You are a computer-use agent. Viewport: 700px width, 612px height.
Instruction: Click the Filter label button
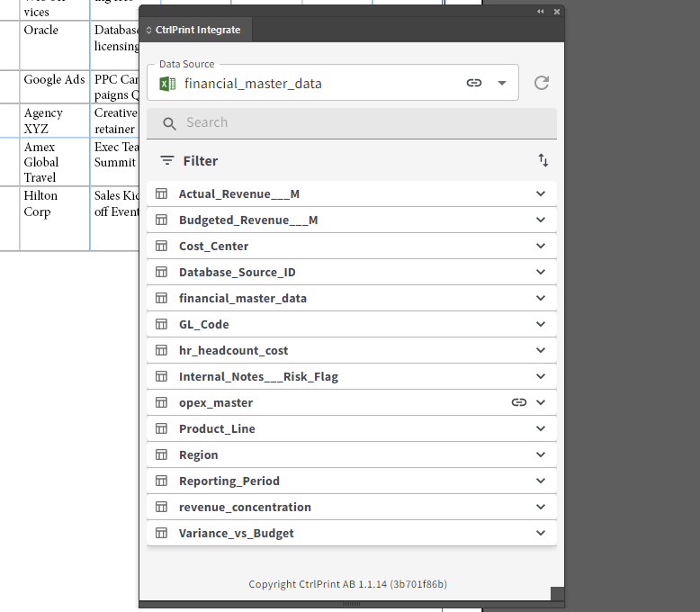coord(200,161)
